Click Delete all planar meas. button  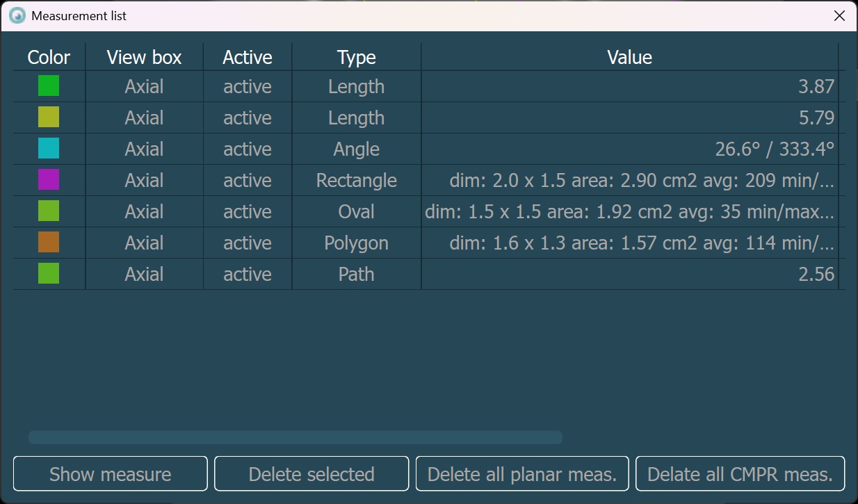(522, 474)
